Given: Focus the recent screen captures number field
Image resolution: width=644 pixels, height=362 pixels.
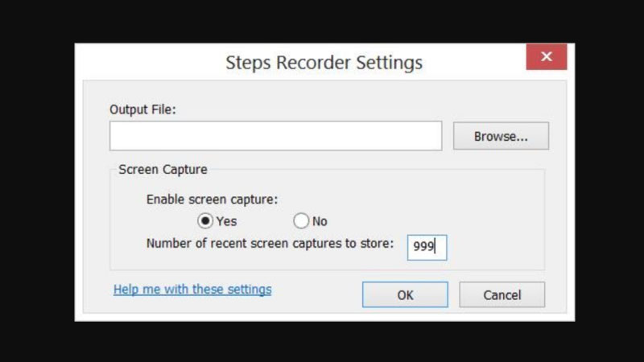Looking at the screenshot, I should (427, 247).
